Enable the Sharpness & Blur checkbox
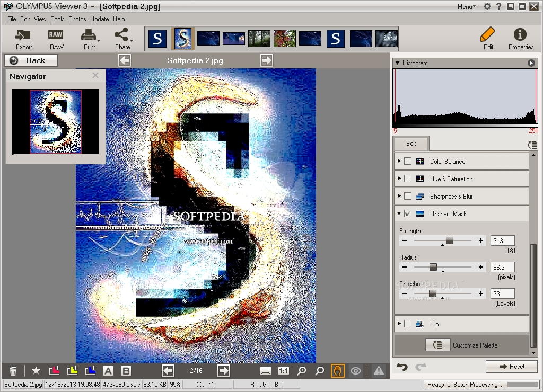 [408, 196]
